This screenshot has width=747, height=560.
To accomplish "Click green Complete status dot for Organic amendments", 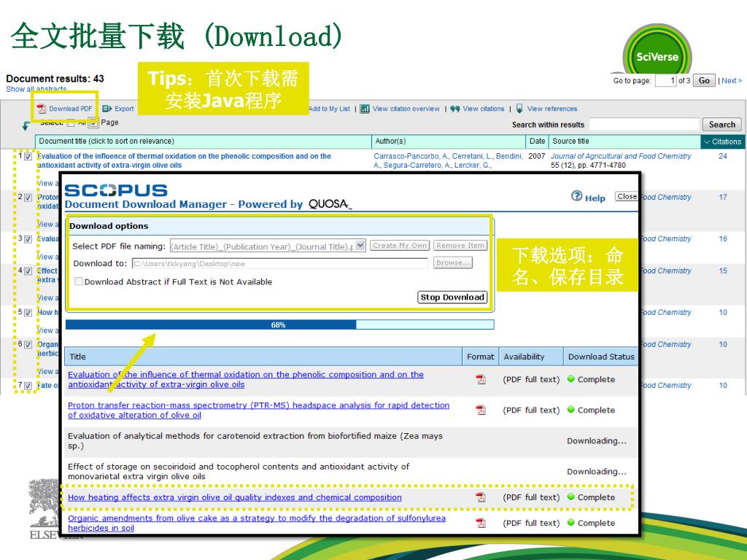I will pos(570,522).
